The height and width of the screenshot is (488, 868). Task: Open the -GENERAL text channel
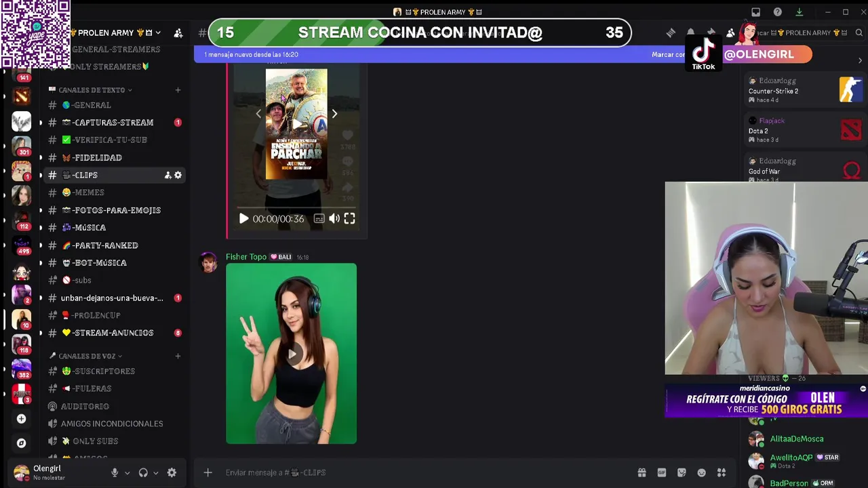pos(114,105)
